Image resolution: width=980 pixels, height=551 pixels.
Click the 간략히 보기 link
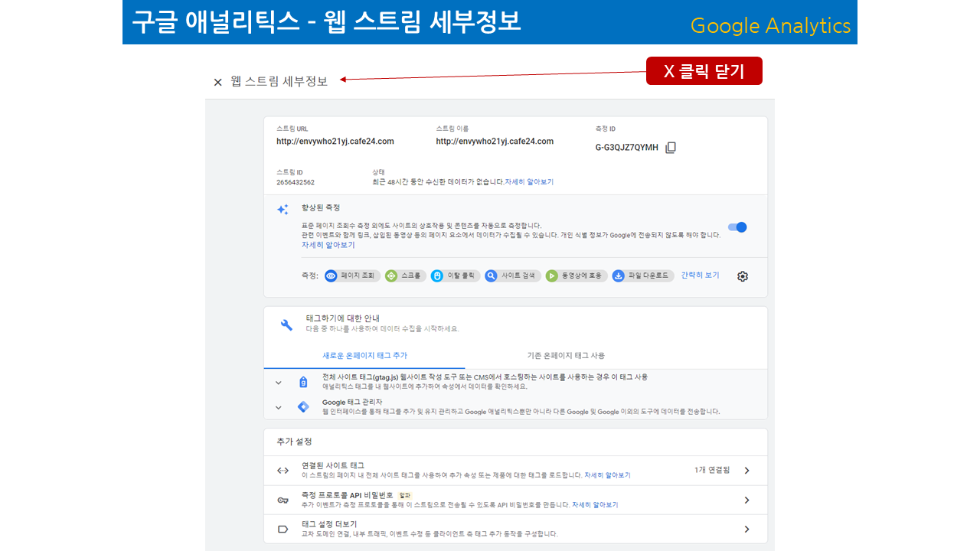tap(700, 275)
